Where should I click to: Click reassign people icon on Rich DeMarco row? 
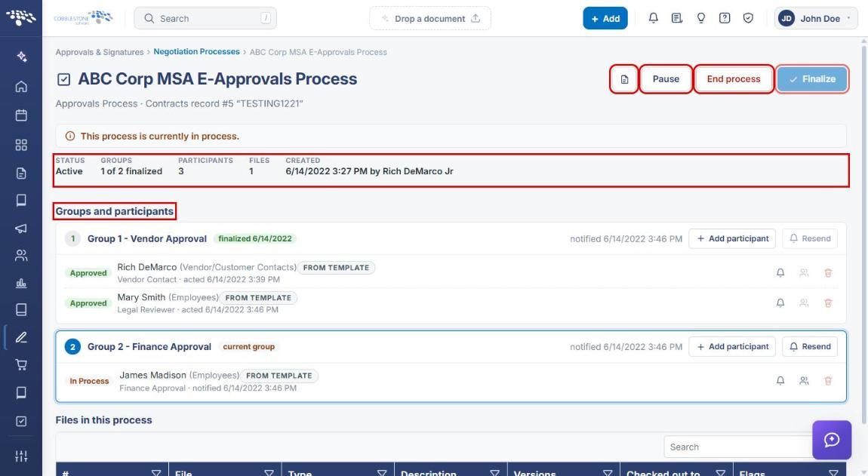[804, 273]
